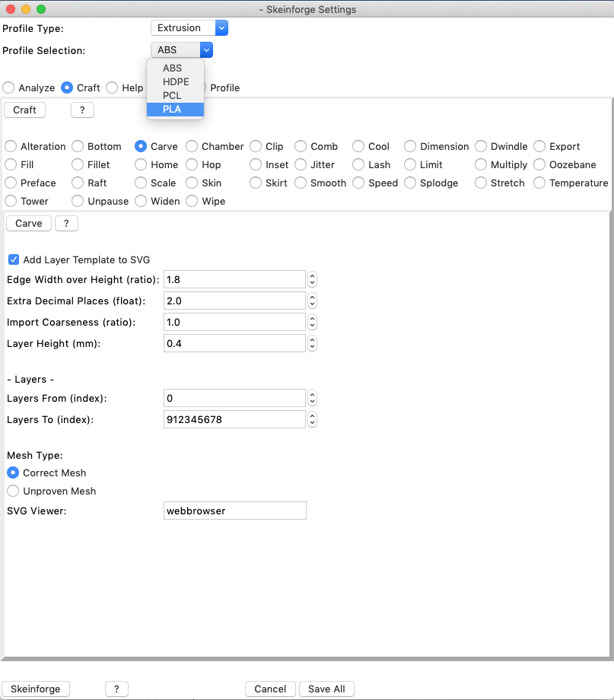Click the question mark beside Carve button

66,223
